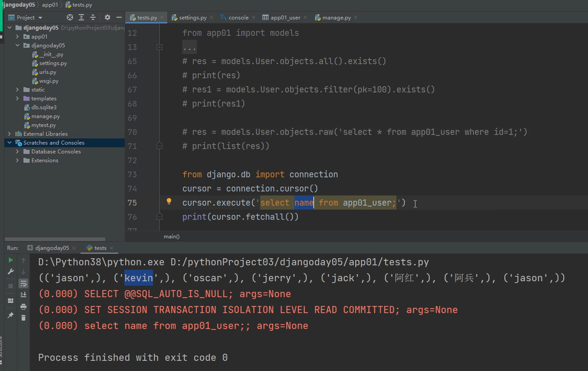Expand the folded code block at line 13
588x371 pixels.
(x=160, y=47)
